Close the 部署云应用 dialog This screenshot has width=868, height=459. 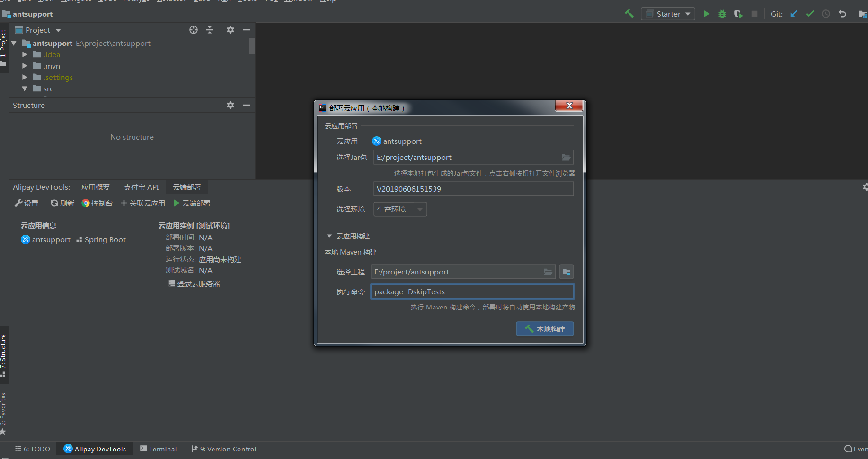click(569, 106)
